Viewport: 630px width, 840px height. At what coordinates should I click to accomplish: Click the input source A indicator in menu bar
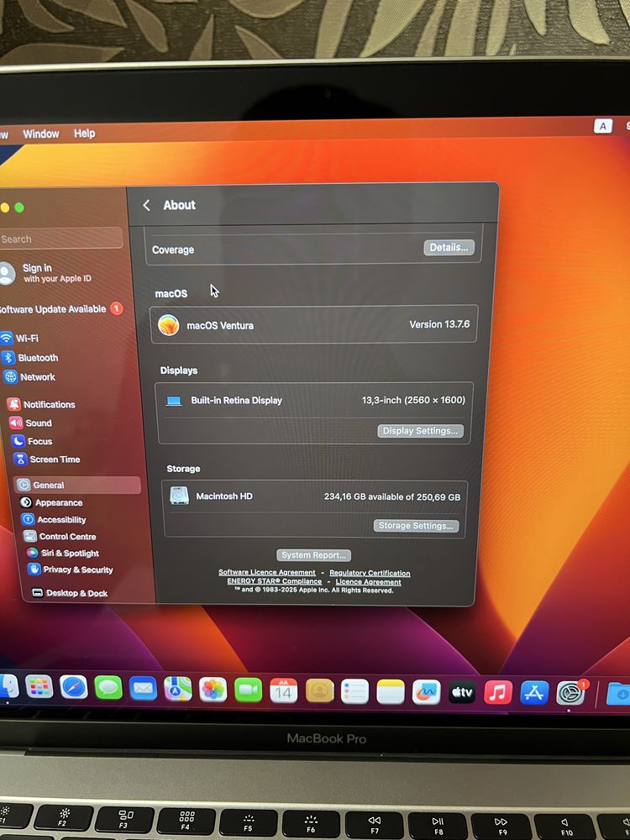point(602,127)
